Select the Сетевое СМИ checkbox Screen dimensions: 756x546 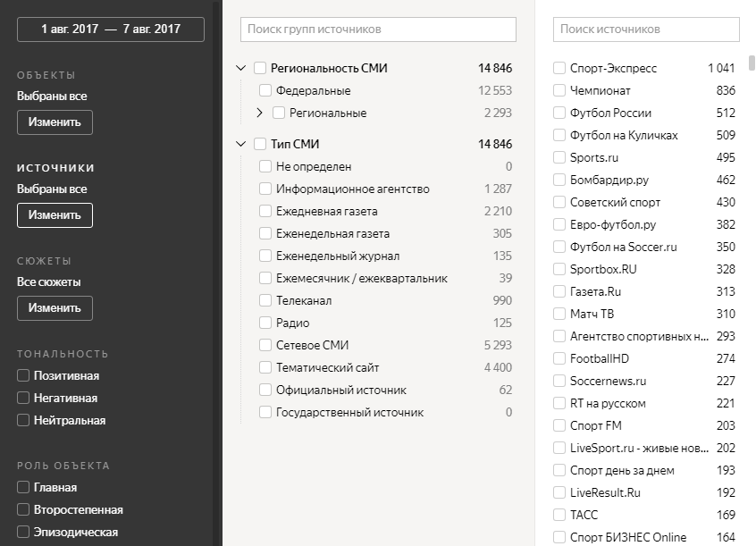[x=265, y=345]
